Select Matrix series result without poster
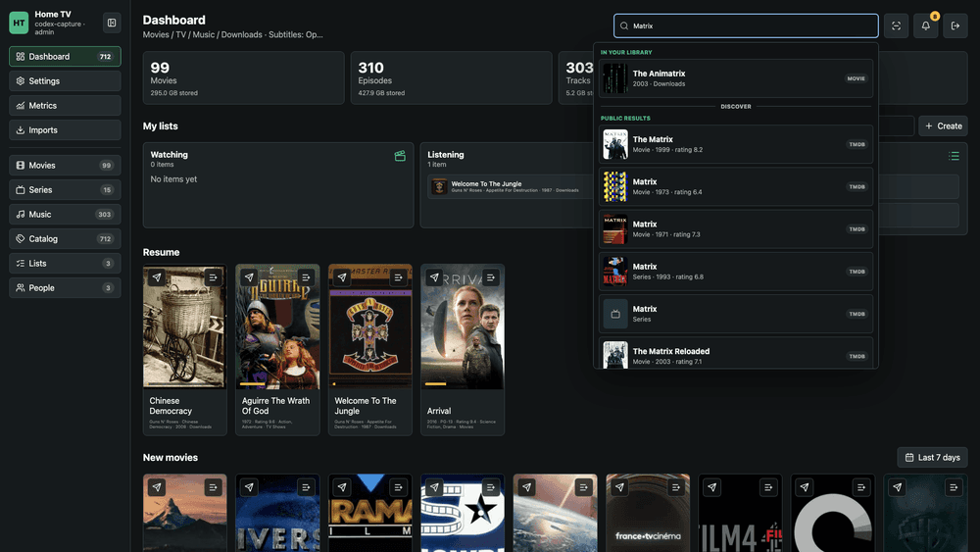 click(x=736, y=314)
